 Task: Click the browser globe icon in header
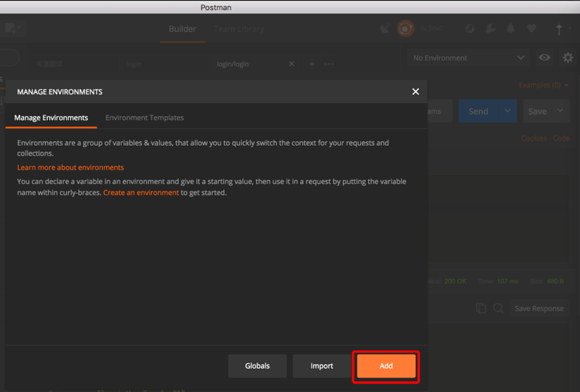(x=470, y=28)
